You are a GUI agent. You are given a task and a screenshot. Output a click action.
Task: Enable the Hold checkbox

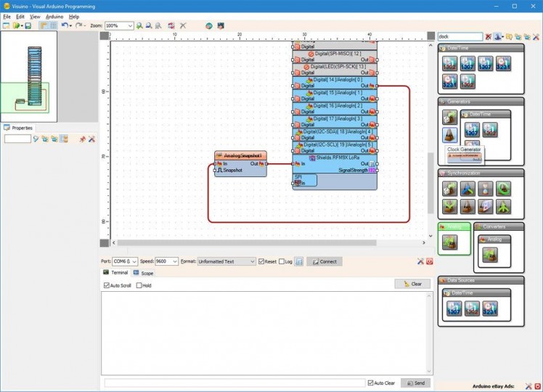(x=139, y=285)
